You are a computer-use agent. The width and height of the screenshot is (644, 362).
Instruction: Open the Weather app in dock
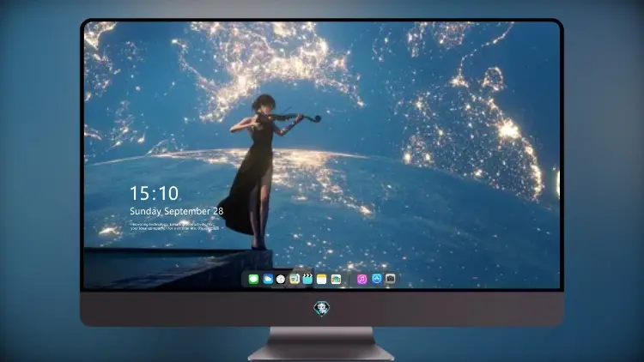[x=268, y=280]
